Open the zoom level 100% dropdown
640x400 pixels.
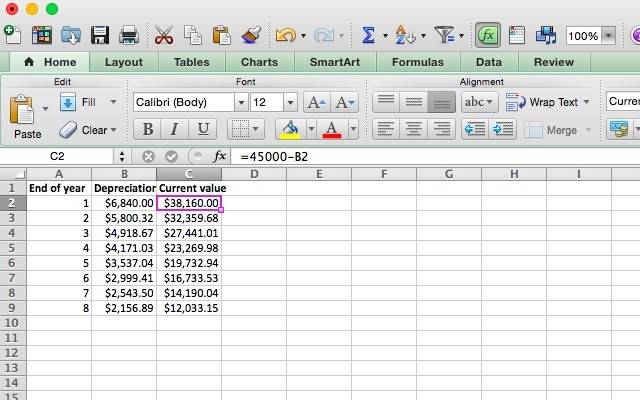pos(609,36)
